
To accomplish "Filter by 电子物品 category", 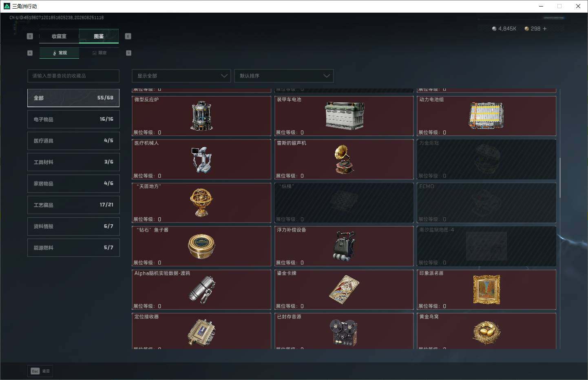I will click(73, 119).
